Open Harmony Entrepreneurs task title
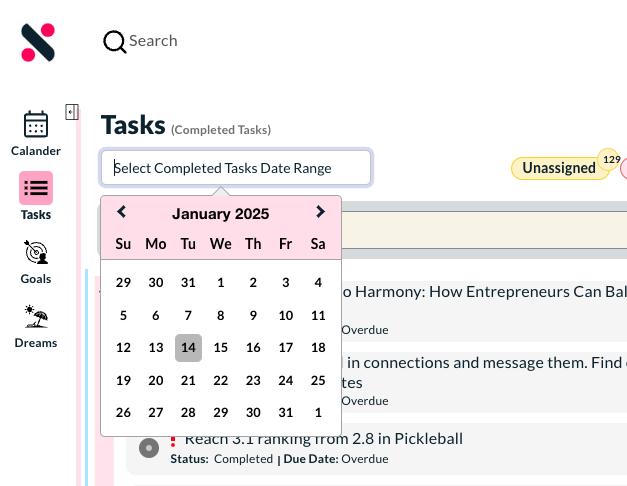Screen dimensions: 627x486 tap(484, 292)
